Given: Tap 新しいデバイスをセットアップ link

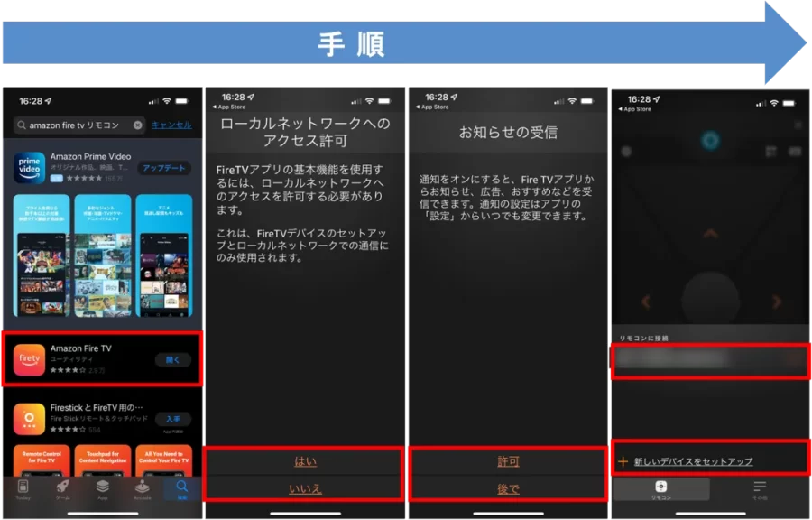Looking at the screenshot, I should point(693,461).
